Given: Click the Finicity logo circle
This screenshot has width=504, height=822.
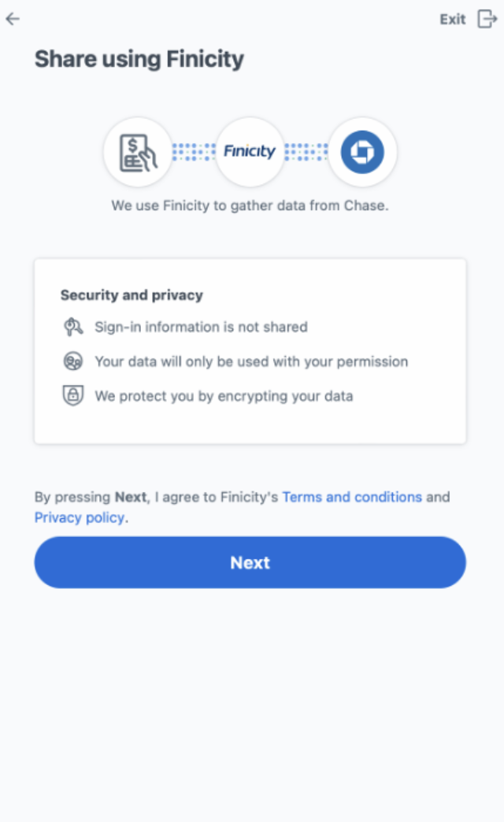Looking at the screenshot, I should pyautogui.click(x=250, y=152).
